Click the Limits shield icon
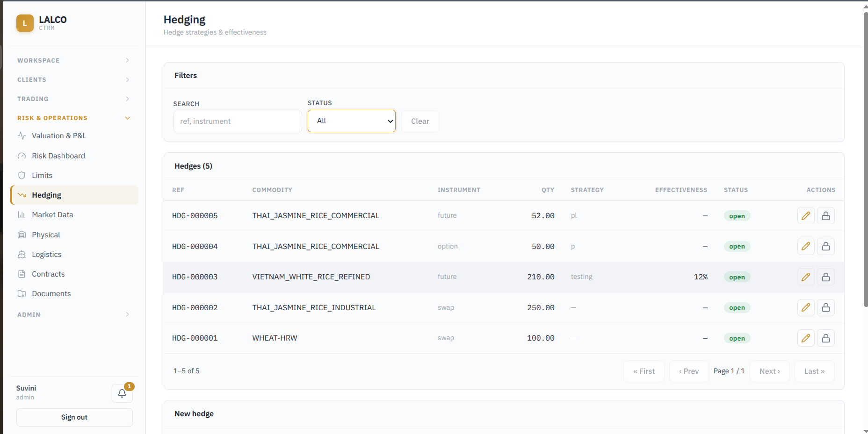 click(x=22, y=176)
